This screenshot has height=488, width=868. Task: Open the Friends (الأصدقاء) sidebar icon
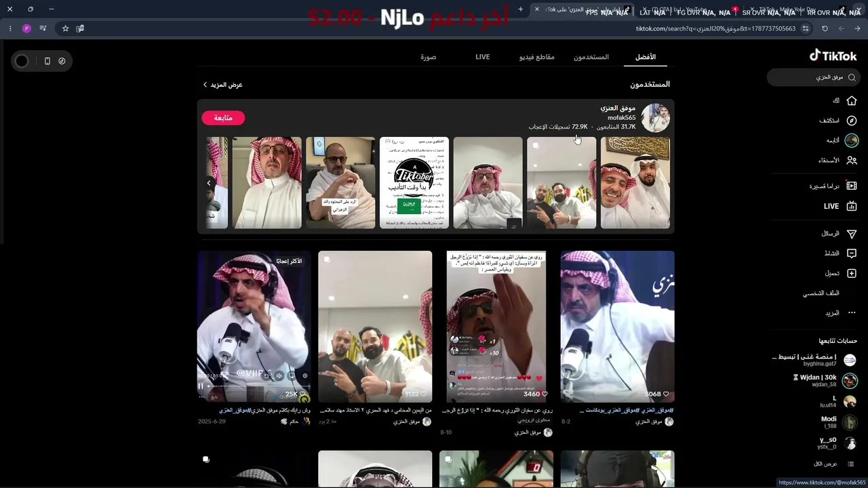point(852,161)
